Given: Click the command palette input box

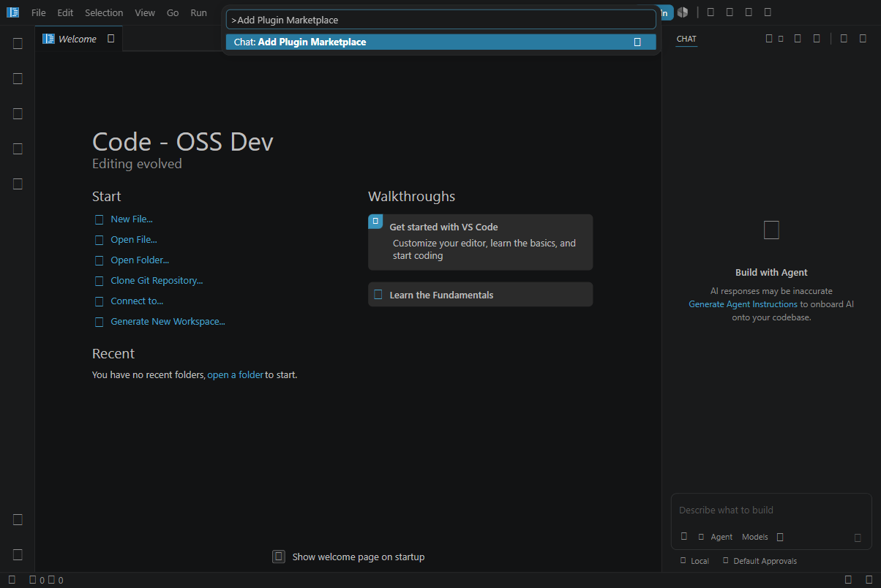Looking at the screenshot, I should tap(440, 20).
